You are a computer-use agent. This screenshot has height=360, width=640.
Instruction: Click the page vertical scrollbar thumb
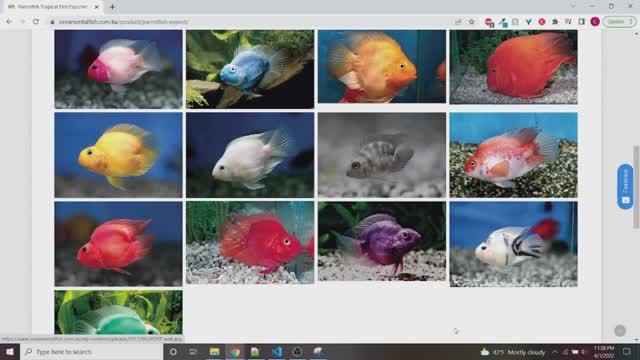point(636,187)
